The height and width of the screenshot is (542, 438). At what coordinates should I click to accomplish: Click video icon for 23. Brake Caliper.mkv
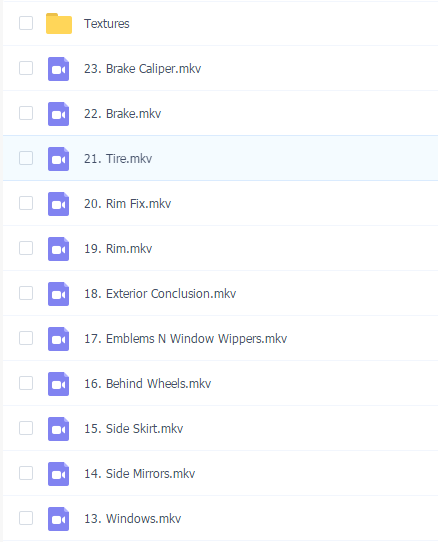pyautogui.click(x=58, y=69)
